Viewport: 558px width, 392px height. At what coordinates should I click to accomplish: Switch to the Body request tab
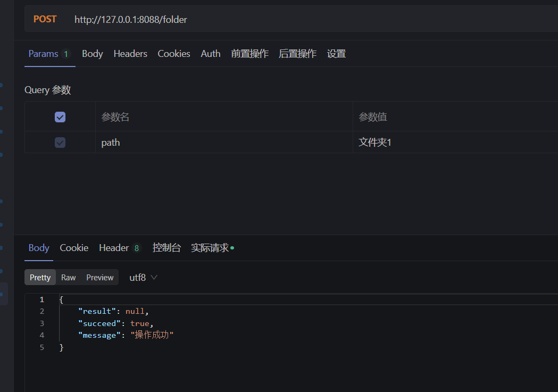pos(92,53)
